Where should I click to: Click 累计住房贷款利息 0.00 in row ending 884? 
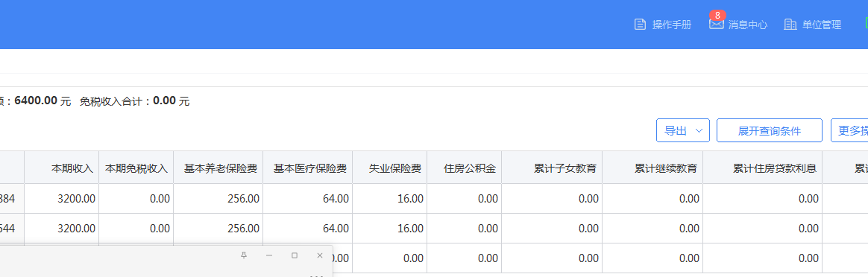pyautogui.click(x=808, y=199)
